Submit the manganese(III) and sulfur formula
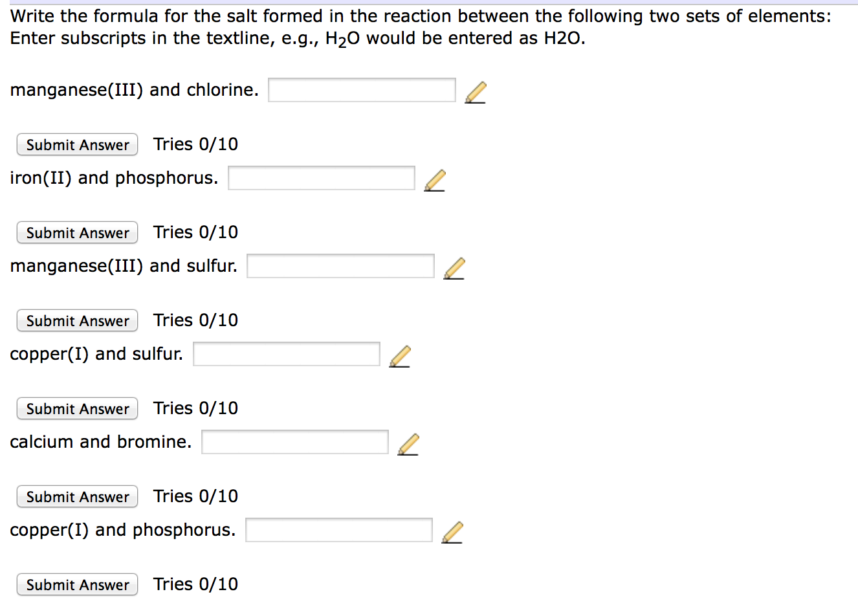 tap(76, 320)
